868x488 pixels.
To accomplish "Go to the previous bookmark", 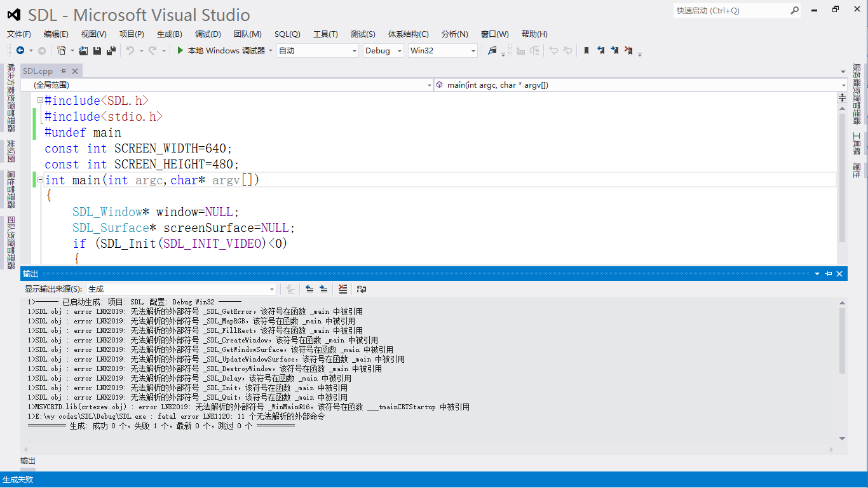I will [x=600, y=50].
